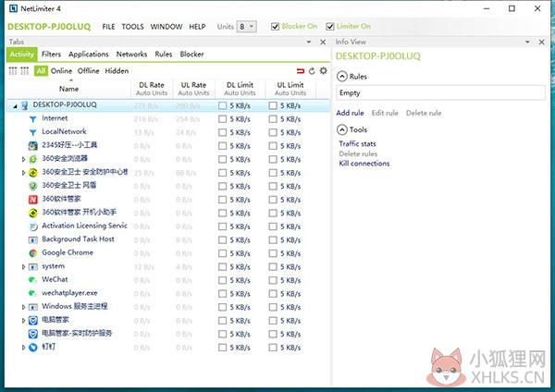Enable UL Limit for Internet row
The width and height of the screenshot is (555, 392).
pos(273,119)
